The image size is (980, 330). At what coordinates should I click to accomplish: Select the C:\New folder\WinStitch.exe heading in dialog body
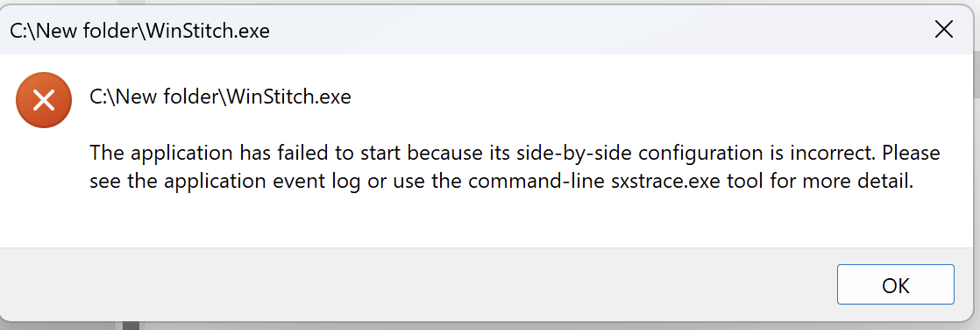click(x=220, y=97)
